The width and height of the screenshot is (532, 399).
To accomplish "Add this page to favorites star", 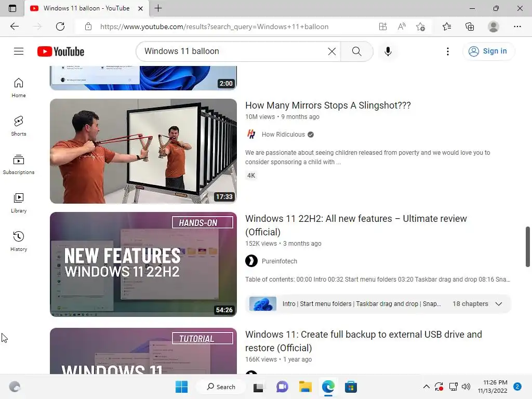I will 420,26.
